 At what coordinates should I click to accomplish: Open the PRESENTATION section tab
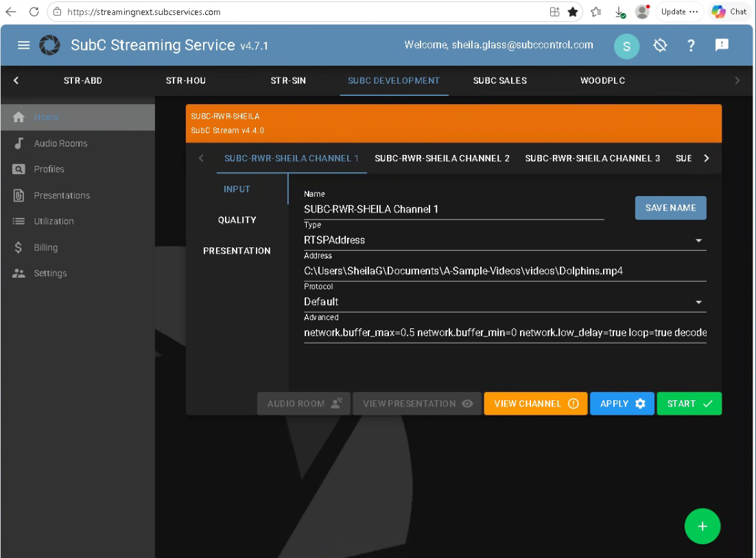point(237,251)
